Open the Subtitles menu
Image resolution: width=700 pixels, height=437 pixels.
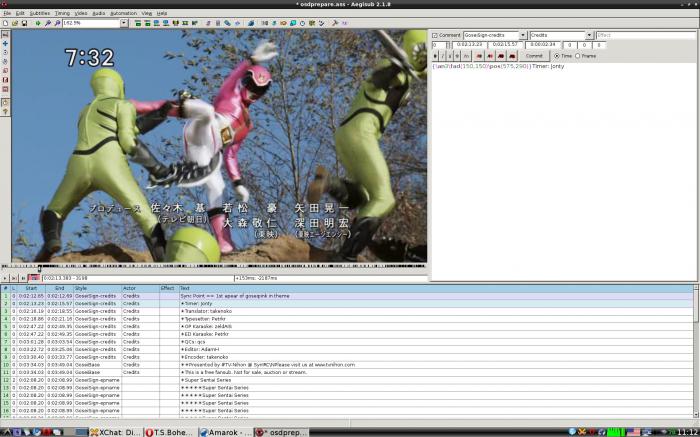click(40, 13)
